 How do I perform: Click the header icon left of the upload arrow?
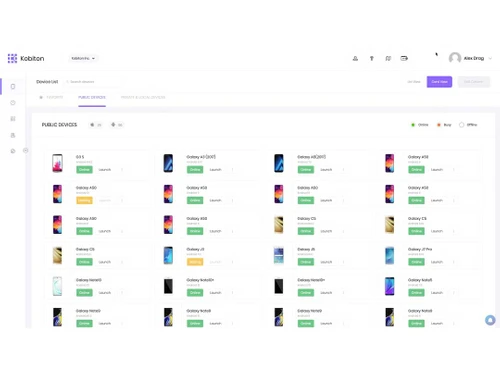pyautogui.click(x=355, y=58)
